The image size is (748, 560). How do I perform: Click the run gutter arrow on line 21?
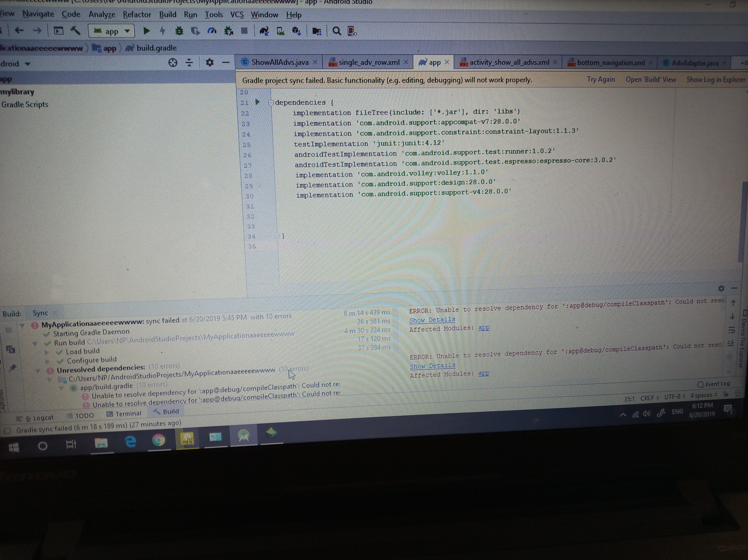(x=257, y=102)
